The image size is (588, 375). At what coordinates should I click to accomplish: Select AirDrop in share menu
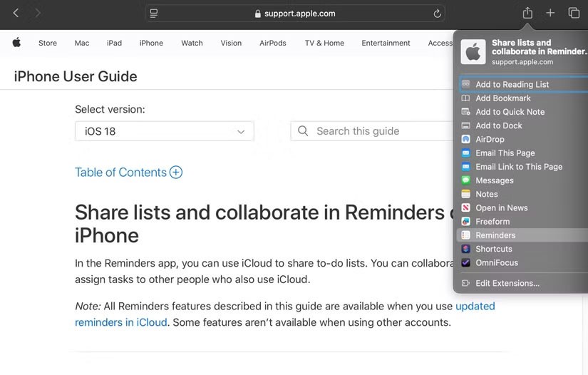490,139
